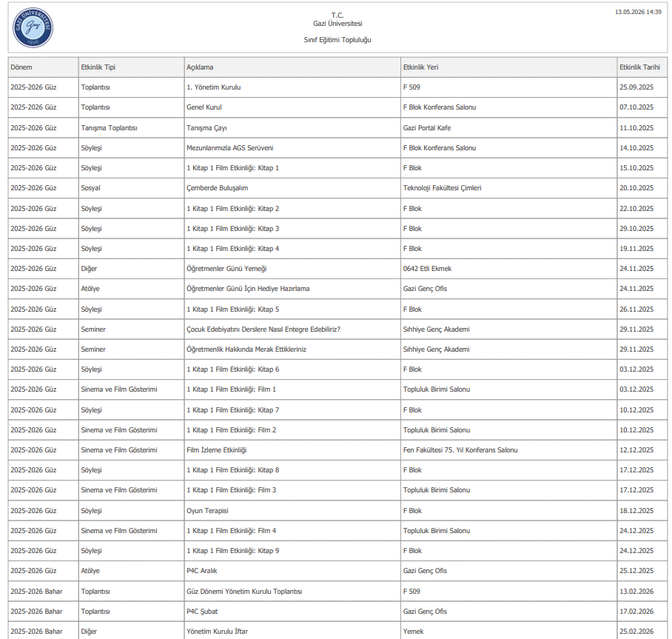Viewport: 672px width, 639px height.
Task: Click the Gazi Portal Kafe cell
Action: point(508,128)
